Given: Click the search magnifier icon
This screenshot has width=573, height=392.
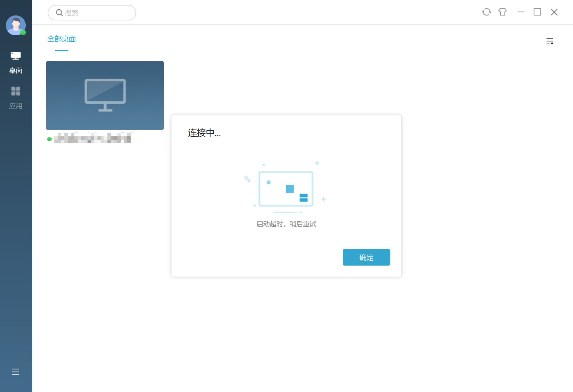Looking at the screenshot, I should pyautogui.click(x=59, y=13).
